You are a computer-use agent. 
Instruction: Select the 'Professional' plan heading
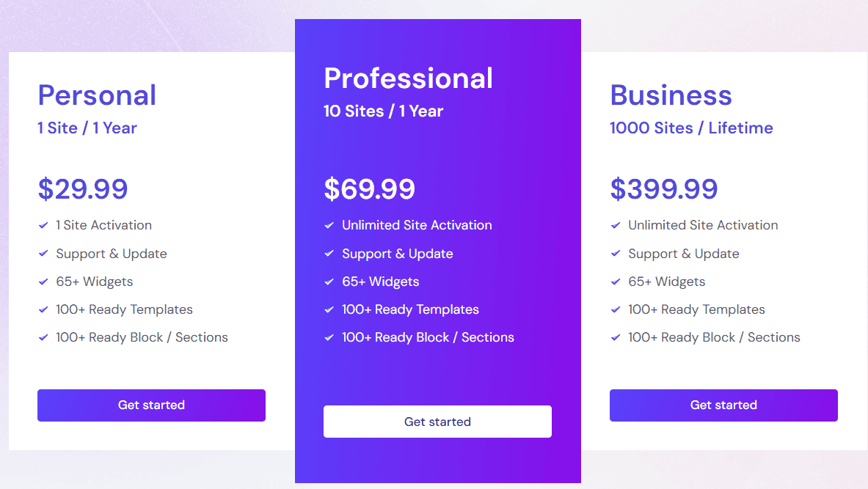[408, 78]
